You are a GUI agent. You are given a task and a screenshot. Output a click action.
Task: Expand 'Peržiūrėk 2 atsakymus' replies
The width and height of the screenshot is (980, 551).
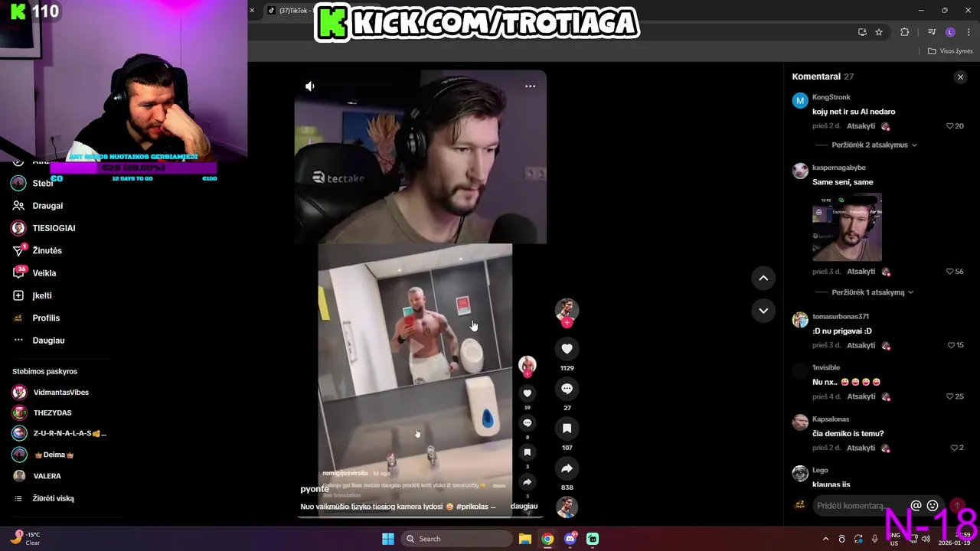874,145
